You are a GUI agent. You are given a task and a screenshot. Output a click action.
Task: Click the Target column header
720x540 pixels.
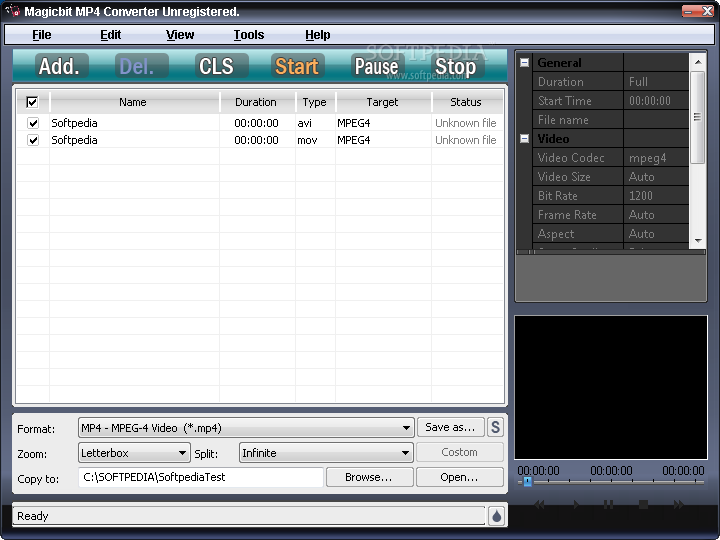click(x=382, y=102)
